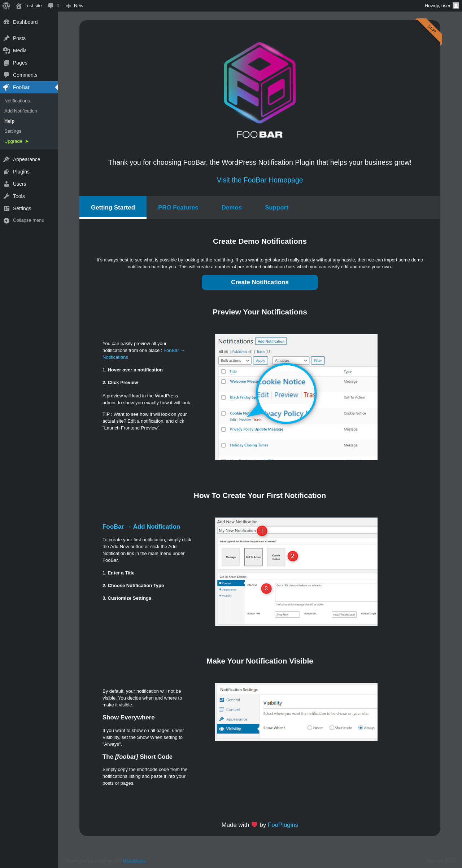Click the plus New icon
The width and height of the screenshot is (462, 868).
coord(68,6)
